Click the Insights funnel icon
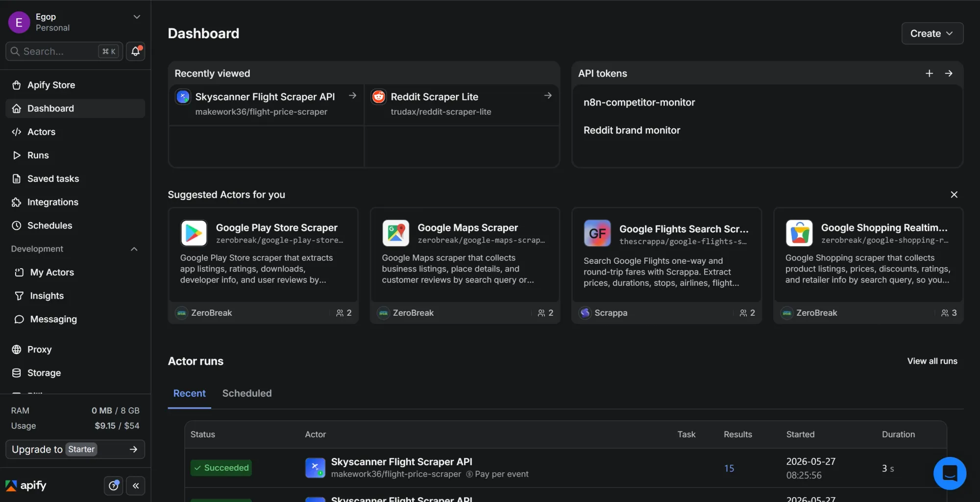This screenshot has width=980, height=502. pos(19,296)
